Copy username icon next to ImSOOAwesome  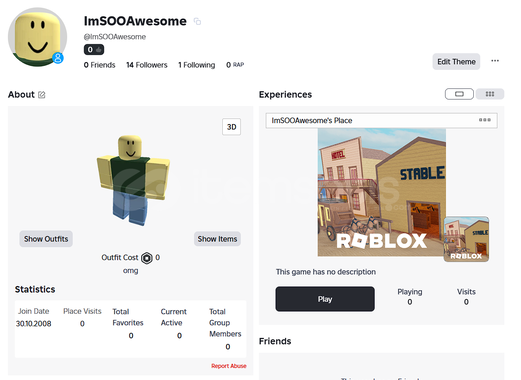pyautogui.click(x=197, y=22)
